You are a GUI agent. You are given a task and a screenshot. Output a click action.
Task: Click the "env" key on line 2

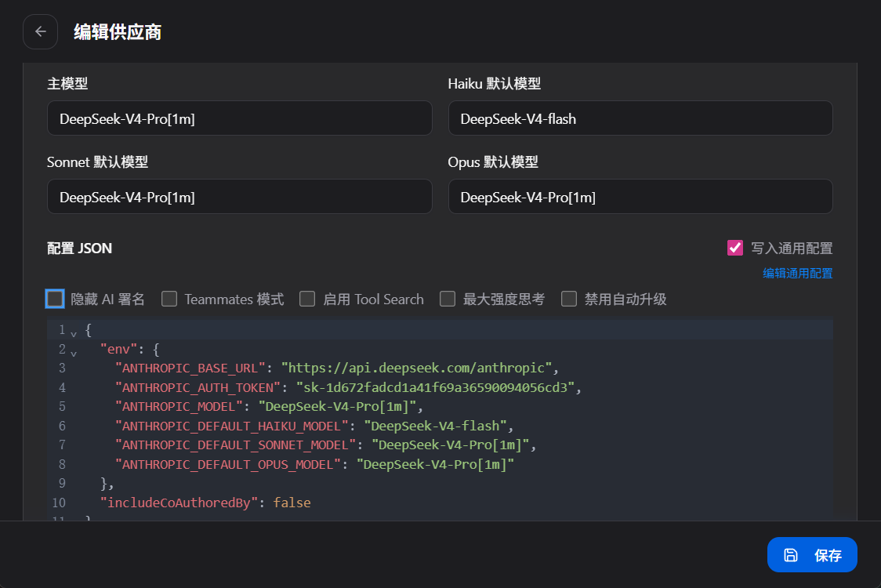118,349
